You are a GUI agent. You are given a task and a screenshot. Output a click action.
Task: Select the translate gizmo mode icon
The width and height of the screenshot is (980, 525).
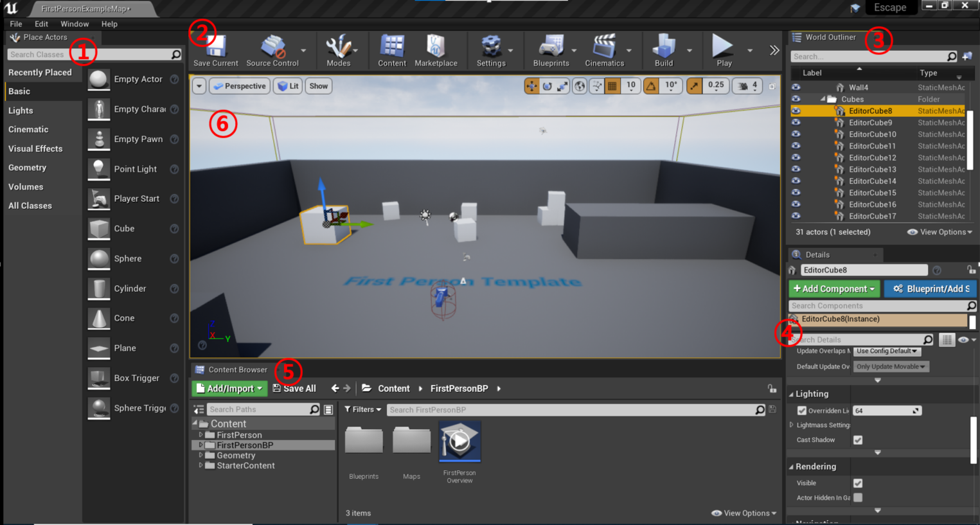click(531, 86)
